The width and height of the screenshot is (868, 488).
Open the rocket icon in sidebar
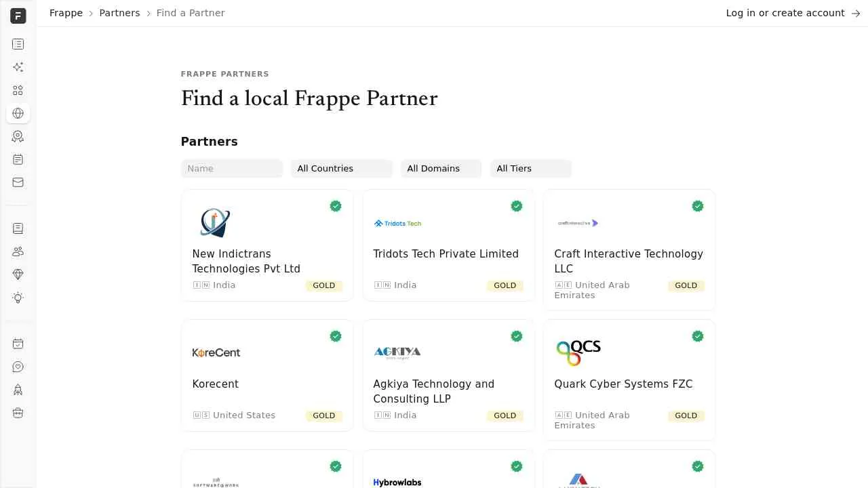[18, 390]
